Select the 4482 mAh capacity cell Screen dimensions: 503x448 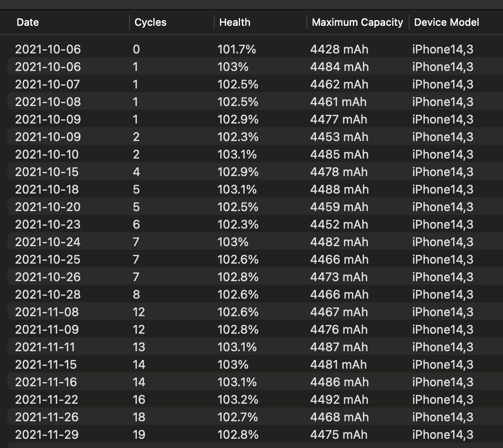339,242
